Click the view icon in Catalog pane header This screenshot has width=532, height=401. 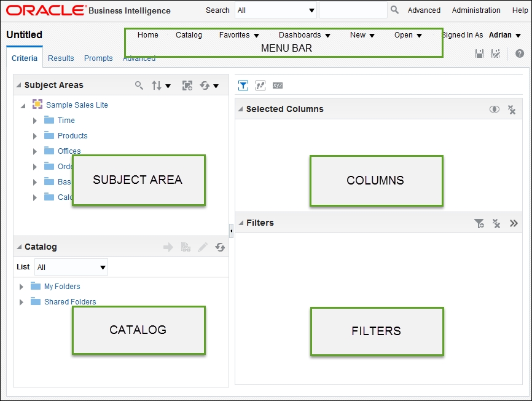pos(186,247)
